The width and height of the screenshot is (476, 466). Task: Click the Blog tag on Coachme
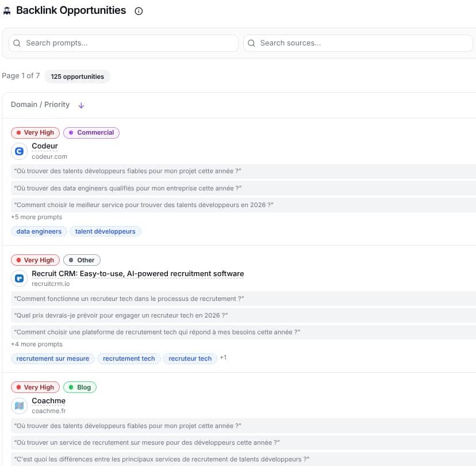(80, 388)
